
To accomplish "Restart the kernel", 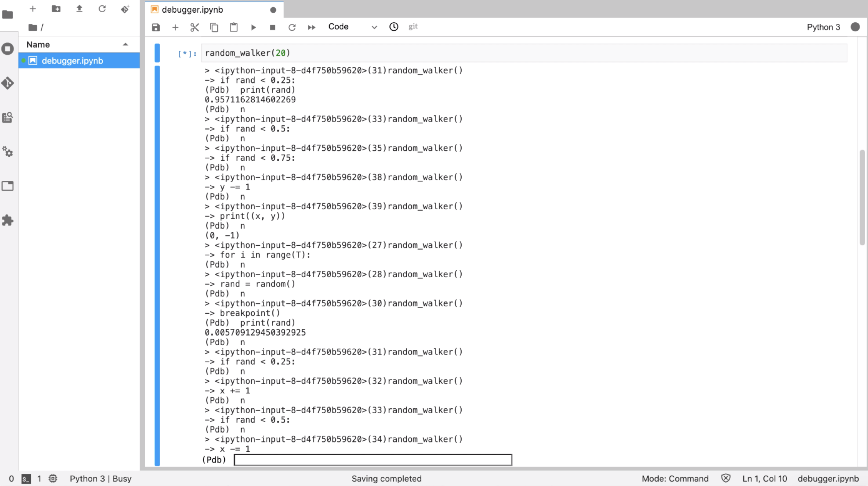I will 292,27.
